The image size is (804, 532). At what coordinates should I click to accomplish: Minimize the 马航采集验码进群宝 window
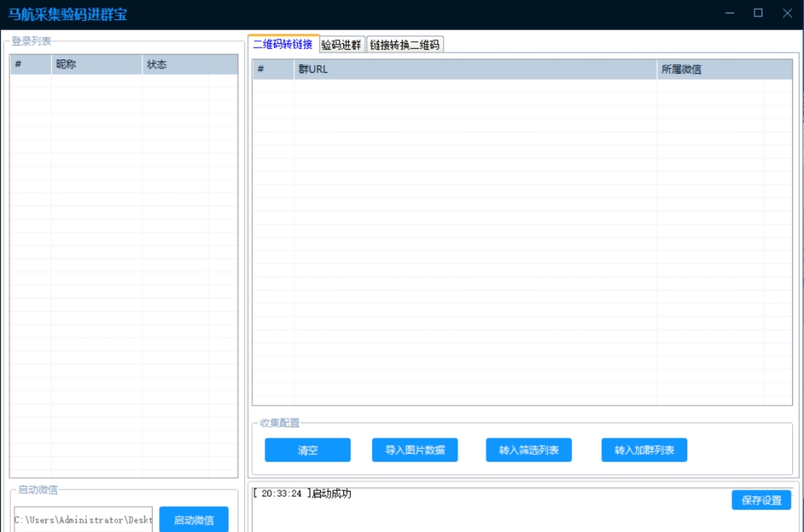(730, 13)
